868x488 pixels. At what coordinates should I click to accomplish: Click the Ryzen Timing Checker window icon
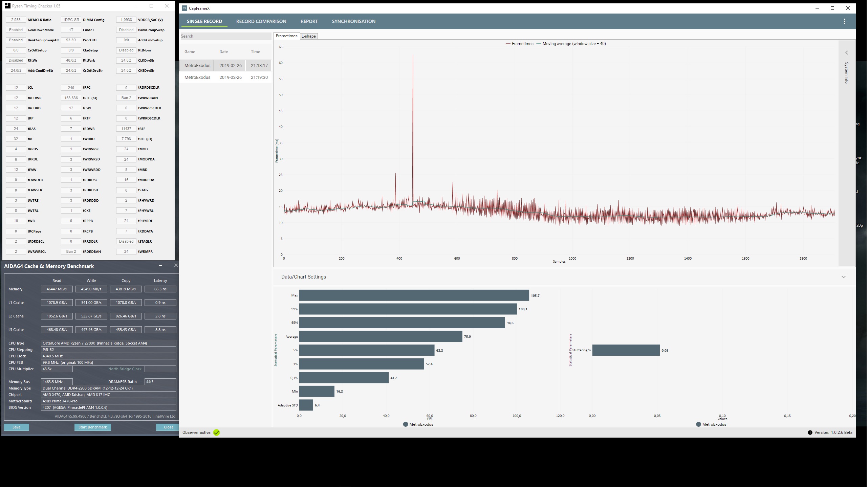click(7, 6)
